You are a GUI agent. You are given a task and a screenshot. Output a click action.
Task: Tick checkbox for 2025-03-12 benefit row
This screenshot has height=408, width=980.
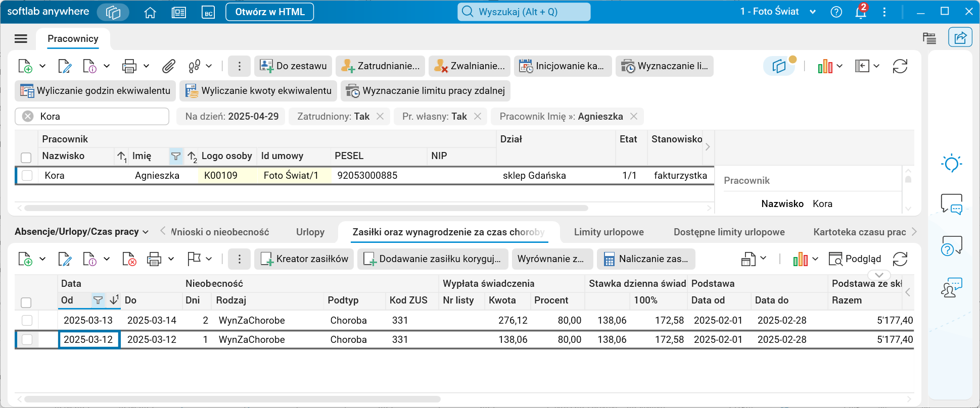27,339
